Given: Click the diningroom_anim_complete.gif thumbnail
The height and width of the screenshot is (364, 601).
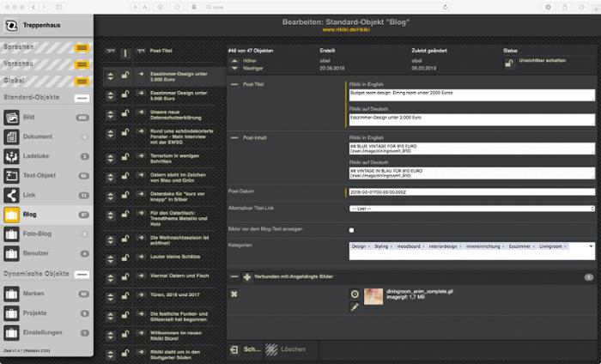Looking at the screenshot, I should (x=373, y=296).
